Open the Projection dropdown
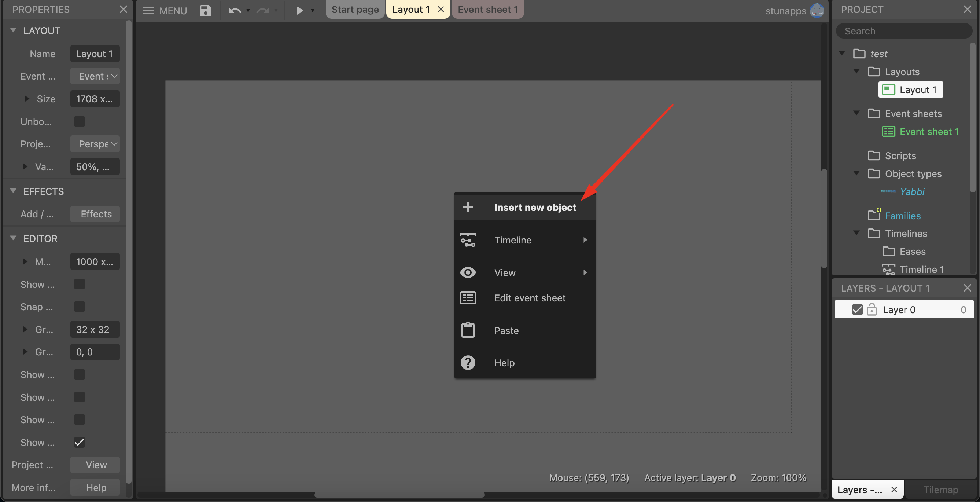The height and width of the screenshot is (502, 980). coord(95,144)
